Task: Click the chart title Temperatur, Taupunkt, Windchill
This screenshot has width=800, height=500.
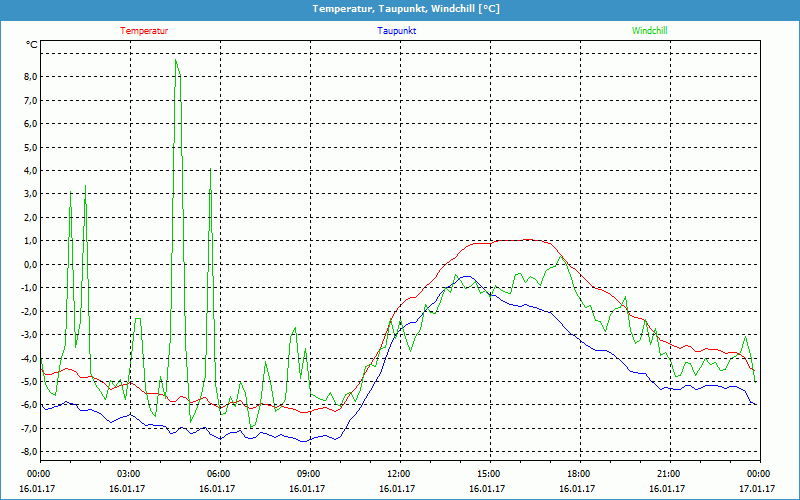Action: [406, 9]
